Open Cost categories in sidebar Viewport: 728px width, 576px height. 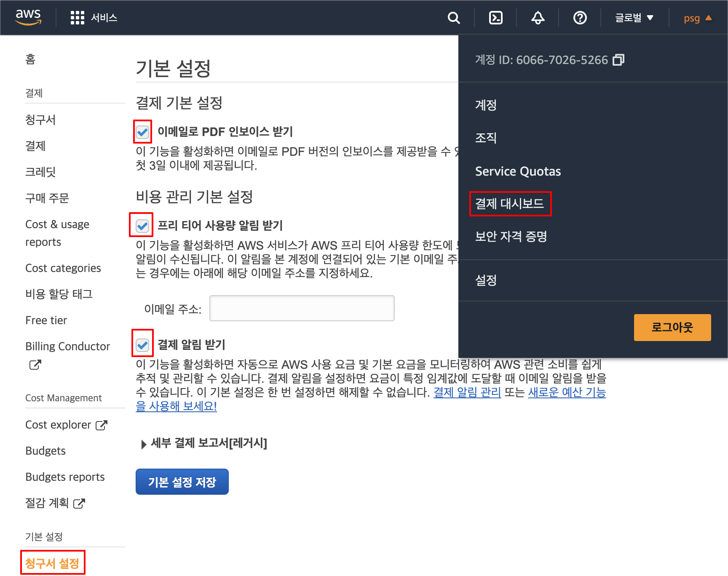pos(63,268)
